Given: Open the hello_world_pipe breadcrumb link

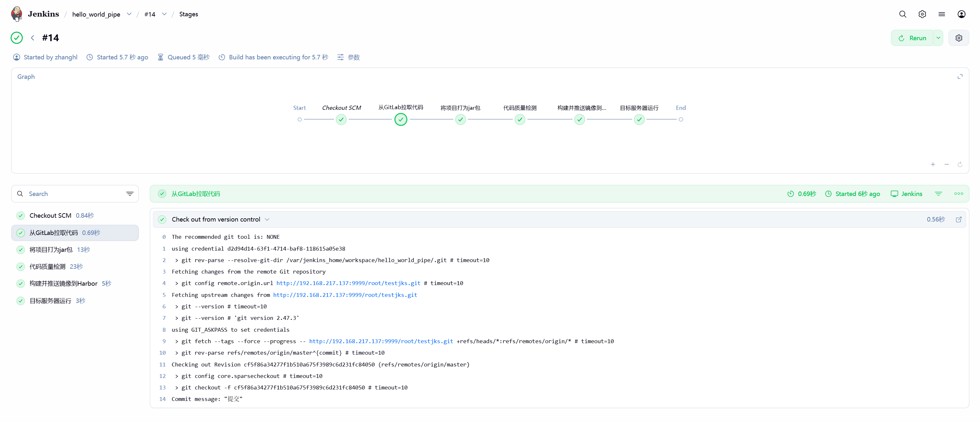Looking at the screenshot, I should pyautogui.click(x=96, y=14).
